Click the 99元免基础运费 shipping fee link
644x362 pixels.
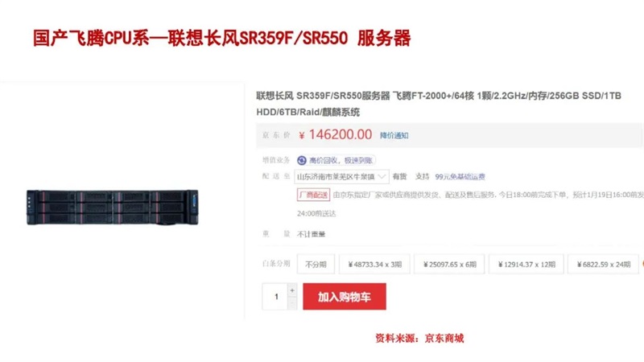tap(460, 176)
